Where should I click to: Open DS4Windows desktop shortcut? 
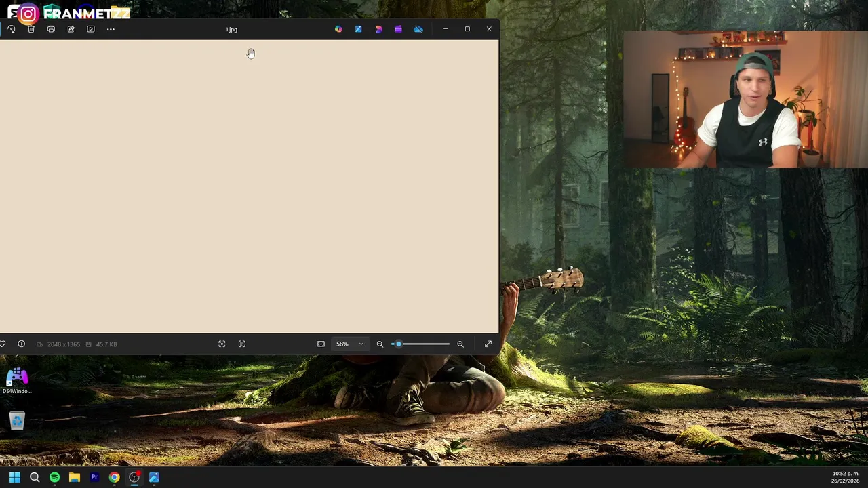pos(17,381)
